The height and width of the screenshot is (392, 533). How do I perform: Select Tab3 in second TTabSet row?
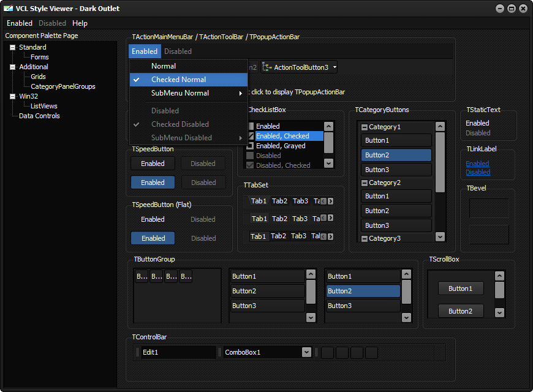[300, 219]
